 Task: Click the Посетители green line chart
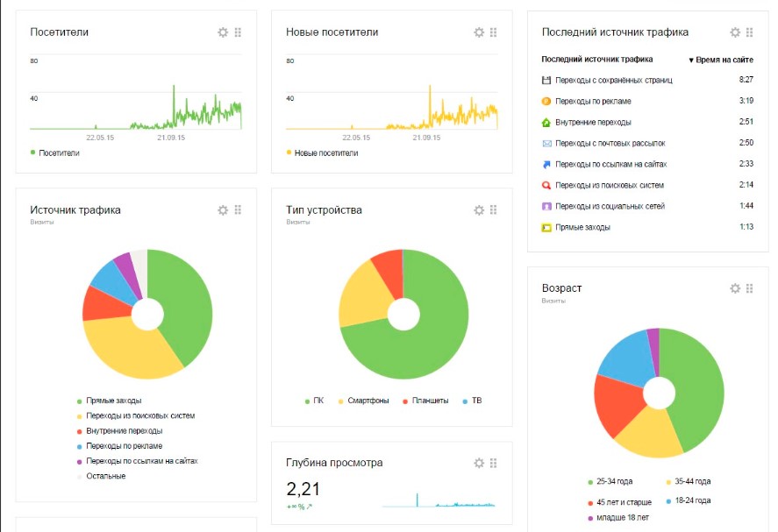[x=136, y=107]
